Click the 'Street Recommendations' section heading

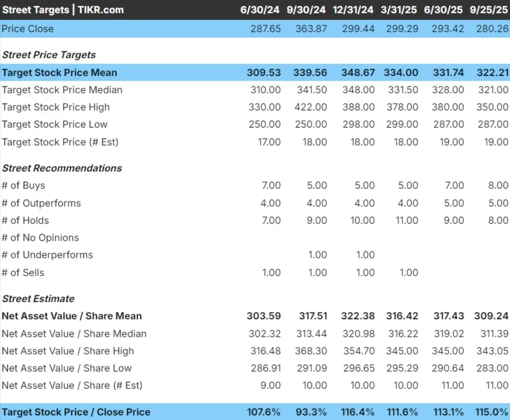[x=62, y=168]
